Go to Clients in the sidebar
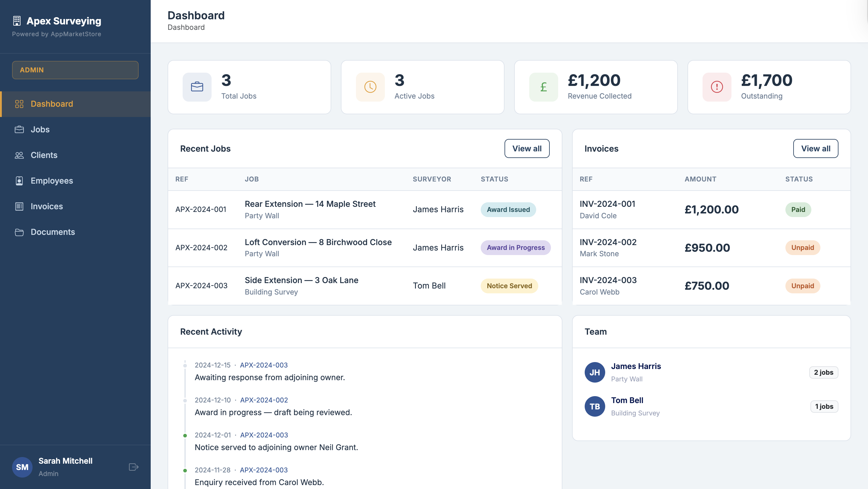 75,155
